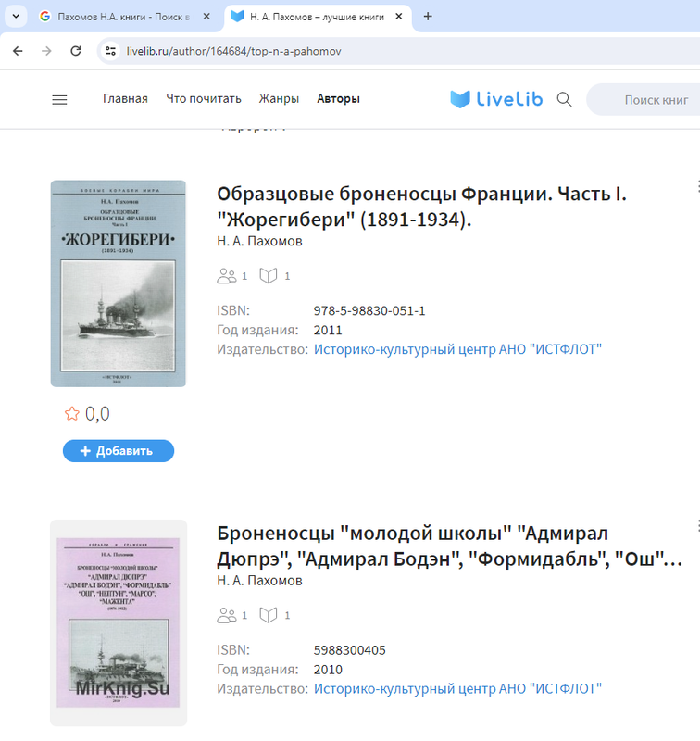This screenshot has width=700, height=741.
Task: Select publication year 2011
Action: point(328,331)
